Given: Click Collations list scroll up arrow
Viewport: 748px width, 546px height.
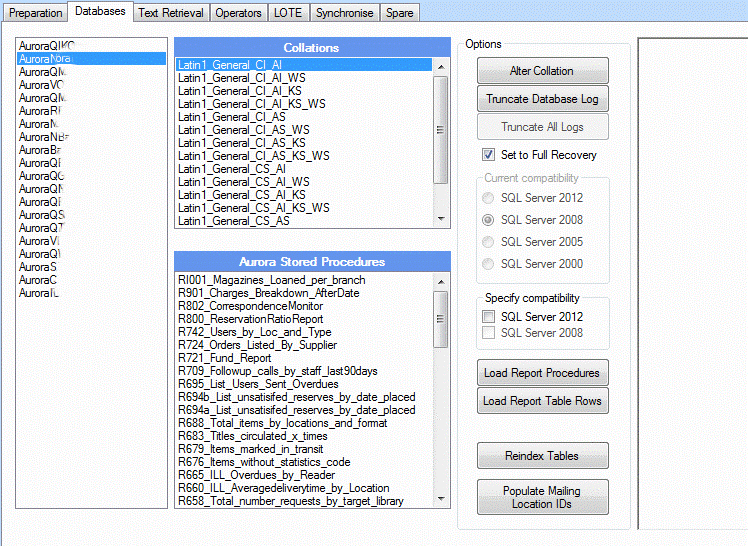Looking at the screenshot, I should tap(441, 67).
